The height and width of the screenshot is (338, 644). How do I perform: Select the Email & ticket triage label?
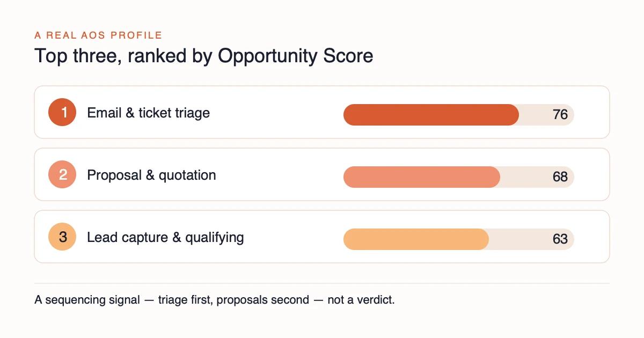148,113
